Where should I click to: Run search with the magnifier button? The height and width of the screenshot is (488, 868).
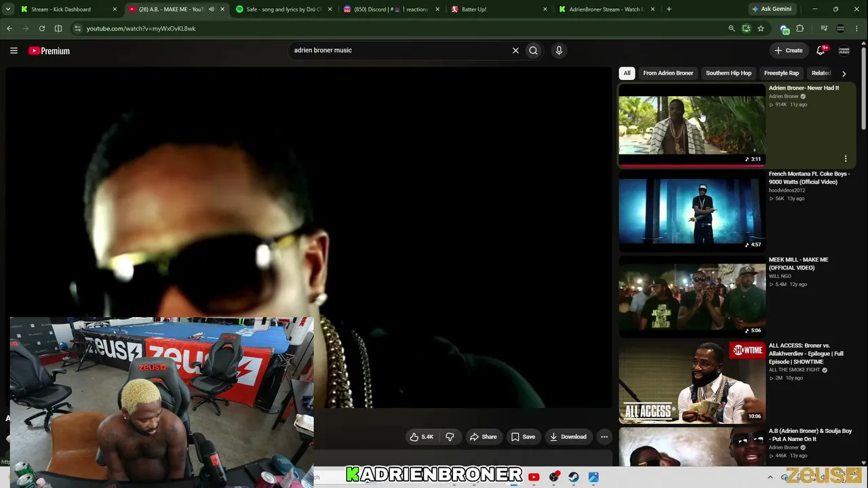pyautogui.click(x=534, y=50)
